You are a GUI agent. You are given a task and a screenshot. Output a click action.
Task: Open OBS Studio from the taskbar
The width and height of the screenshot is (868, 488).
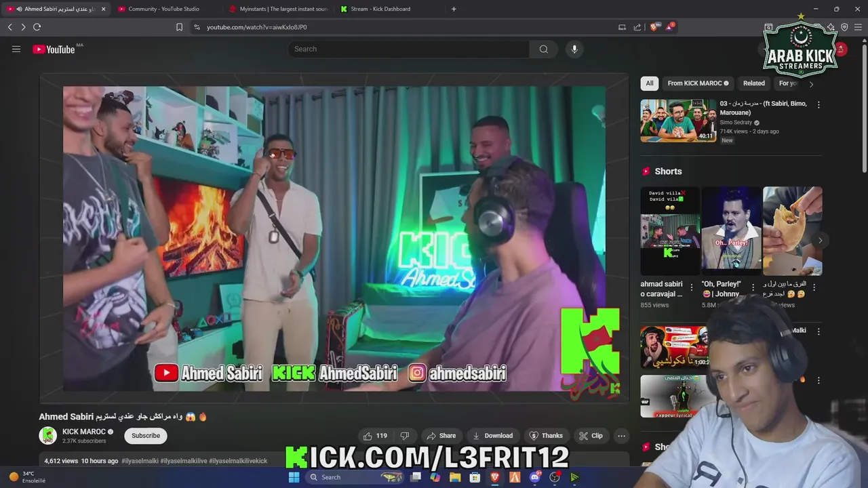pyautogui.click(x=555, y=477)
